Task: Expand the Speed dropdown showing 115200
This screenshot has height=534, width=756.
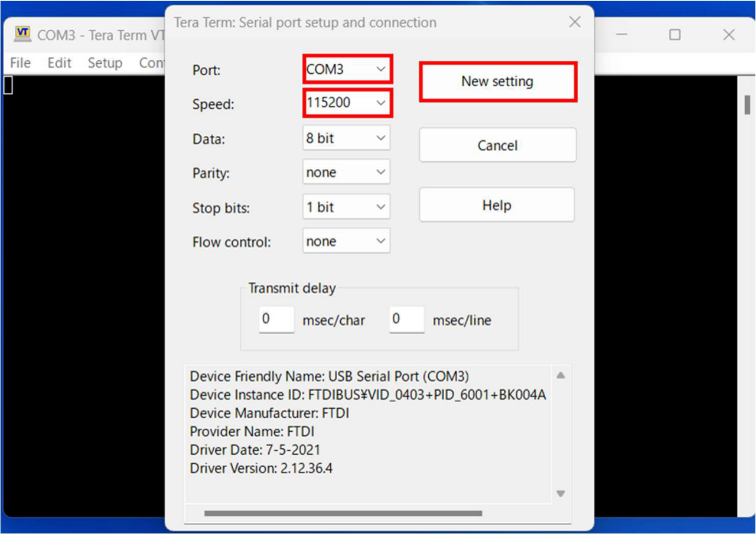Action: 347,103
